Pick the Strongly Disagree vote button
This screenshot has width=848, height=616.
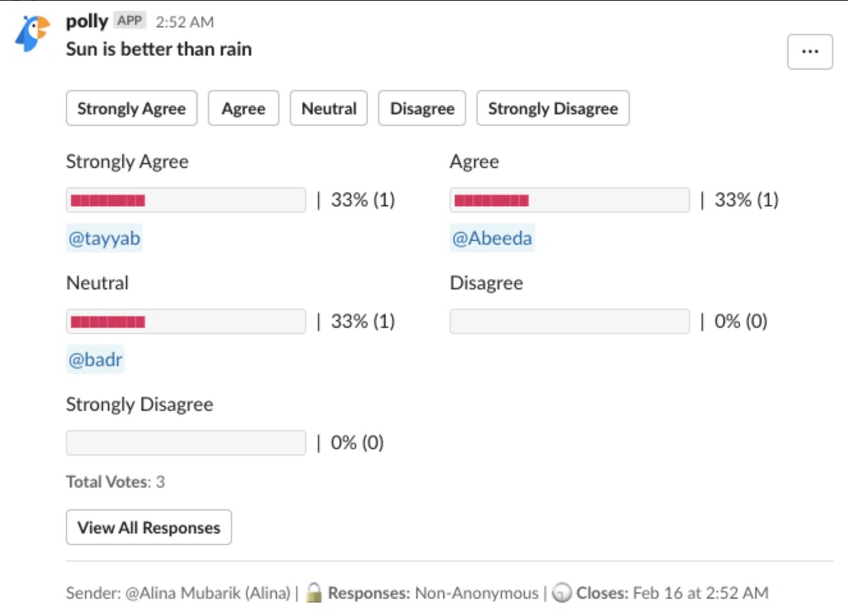tap(553, 109)
